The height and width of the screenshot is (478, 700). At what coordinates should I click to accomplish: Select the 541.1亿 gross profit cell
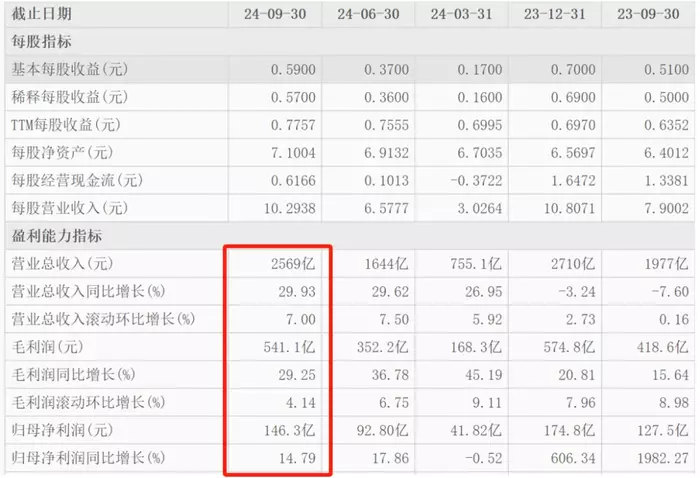pyautogui.click(x=291, y=347)
